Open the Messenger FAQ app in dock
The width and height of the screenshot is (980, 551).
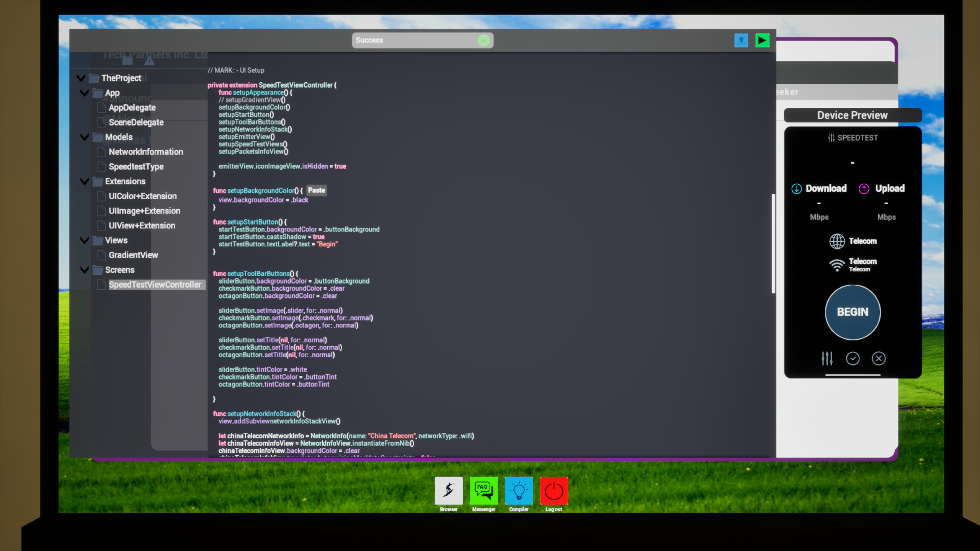point(484,491)
